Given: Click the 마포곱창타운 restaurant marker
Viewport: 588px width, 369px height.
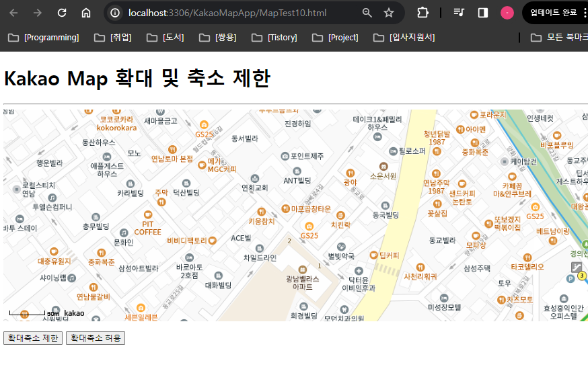Looking at the screenshot, I should coord(285,208).
